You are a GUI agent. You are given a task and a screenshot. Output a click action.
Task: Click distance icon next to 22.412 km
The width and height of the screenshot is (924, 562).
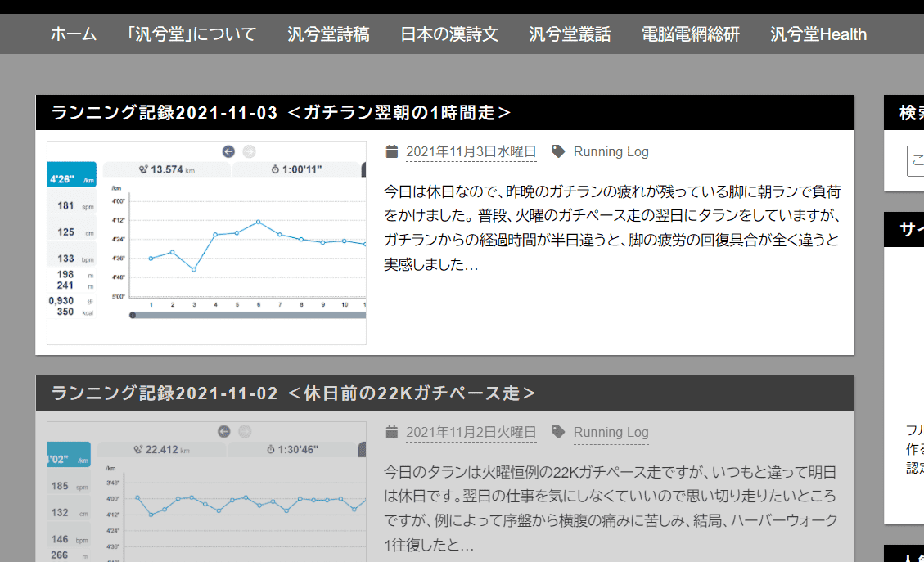pyautogui.click(x=138, y=449)
